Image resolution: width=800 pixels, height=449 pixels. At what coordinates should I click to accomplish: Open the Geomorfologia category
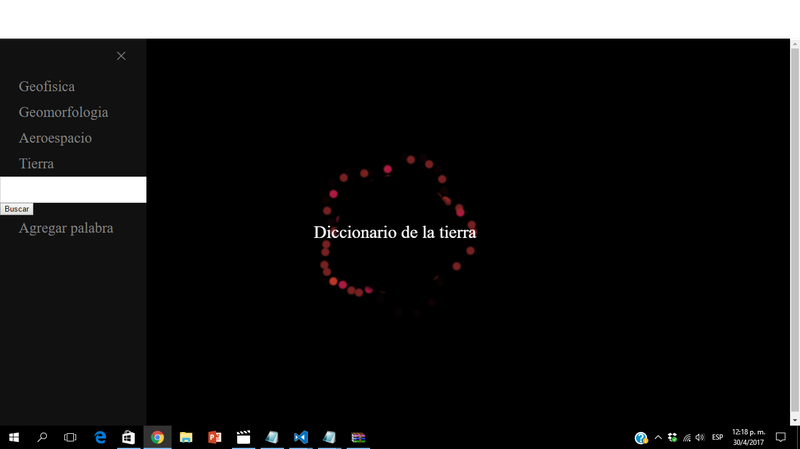point(63,112)
